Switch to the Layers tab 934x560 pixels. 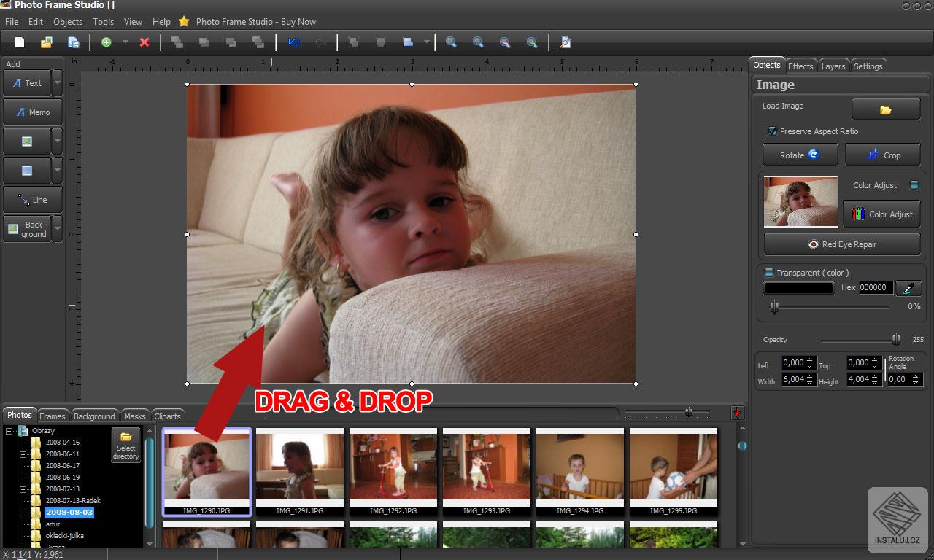click(833, 66)
